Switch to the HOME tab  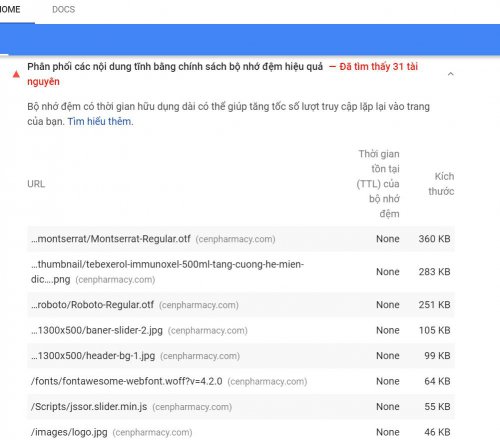tap(10, 9)
